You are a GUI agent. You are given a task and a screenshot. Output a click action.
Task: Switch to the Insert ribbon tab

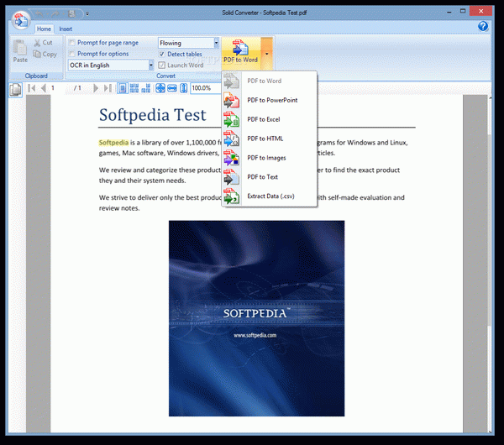pyautogui.click(x=66, y=29)
